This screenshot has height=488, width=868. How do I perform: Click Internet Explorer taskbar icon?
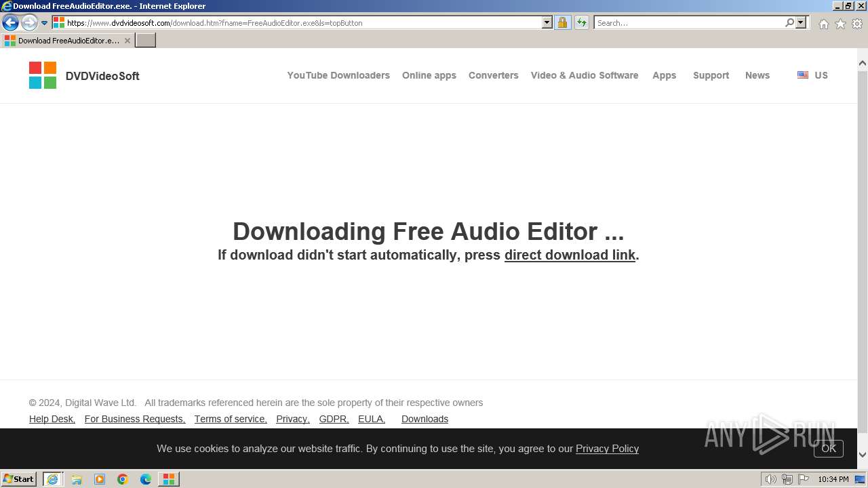pyautogui.click(x=52, y=479)
